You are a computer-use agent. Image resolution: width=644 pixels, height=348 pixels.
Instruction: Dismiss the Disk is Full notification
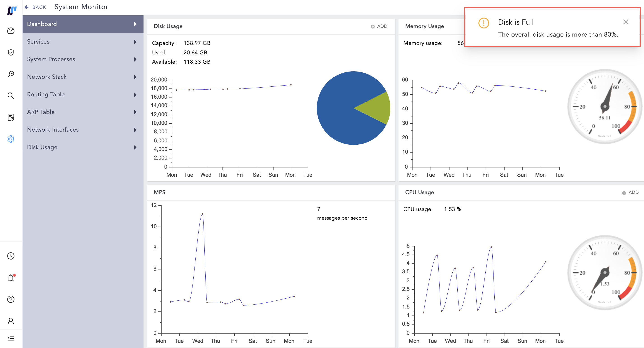pyautogui.click(x=625, y=22)
